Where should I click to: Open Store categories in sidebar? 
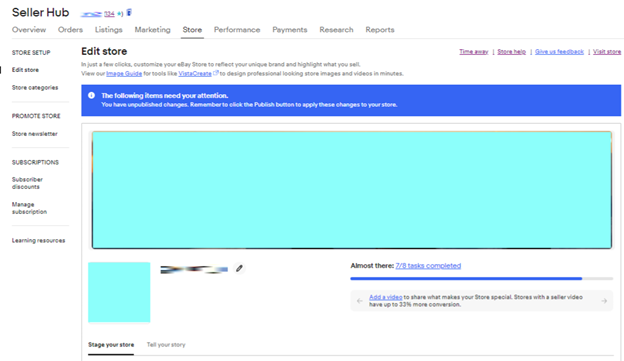tap(35, 88)
